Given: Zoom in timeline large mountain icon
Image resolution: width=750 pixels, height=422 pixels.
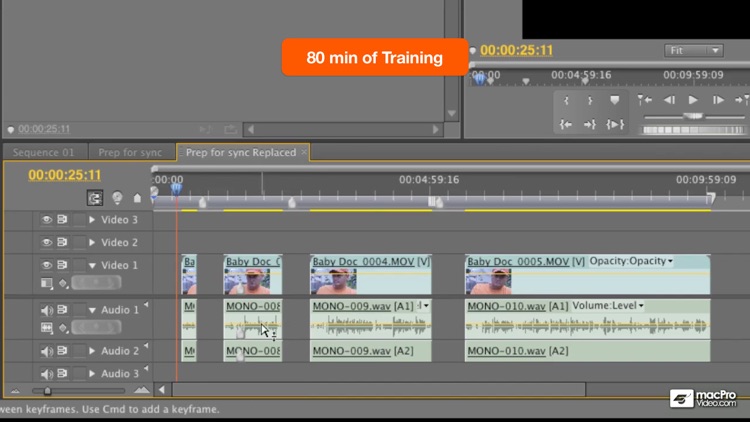Looking at the screenshot, I should coord(142,390).
